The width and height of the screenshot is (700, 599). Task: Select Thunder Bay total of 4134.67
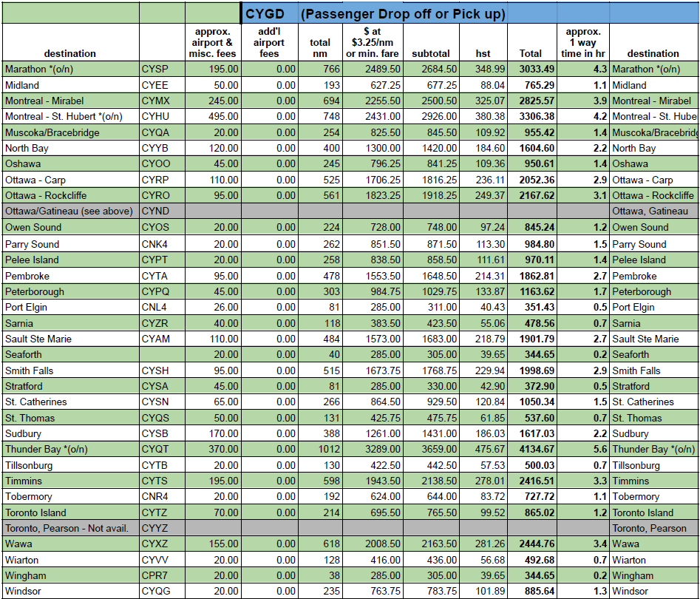(x=531, y=450)
